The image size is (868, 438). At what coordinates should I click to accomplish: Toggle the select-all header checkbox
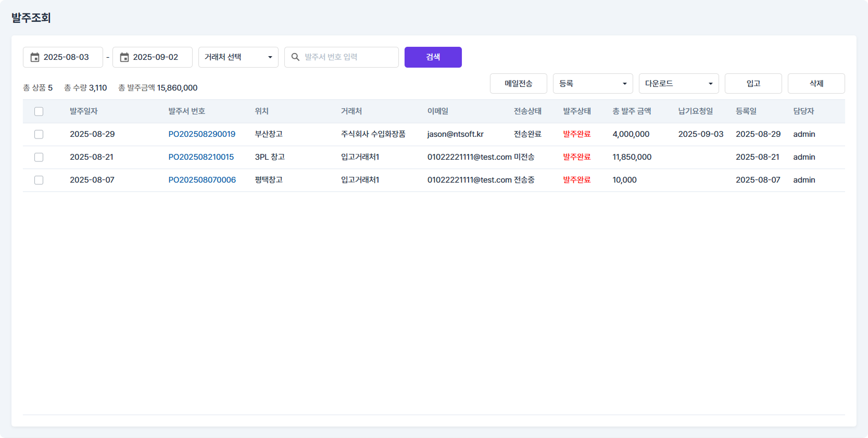[39, 111]
